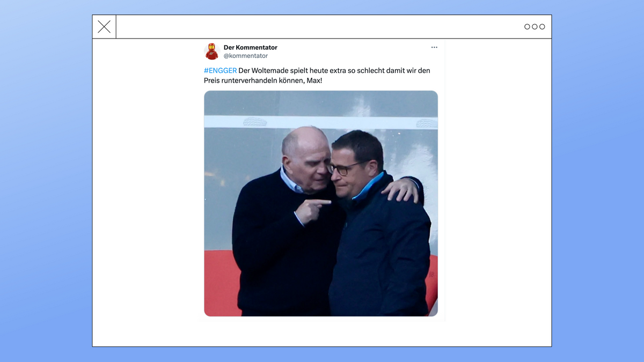Click the blank white area below the tweet
This screenshot has width=644, height=362.
pos(322,333)
